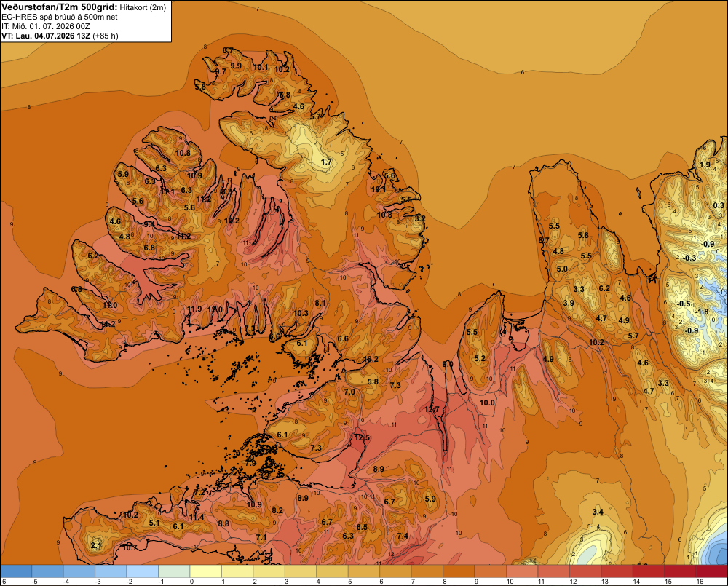
Task: Pick legend swatch between 14 and 15
Action: click(648, 571)
